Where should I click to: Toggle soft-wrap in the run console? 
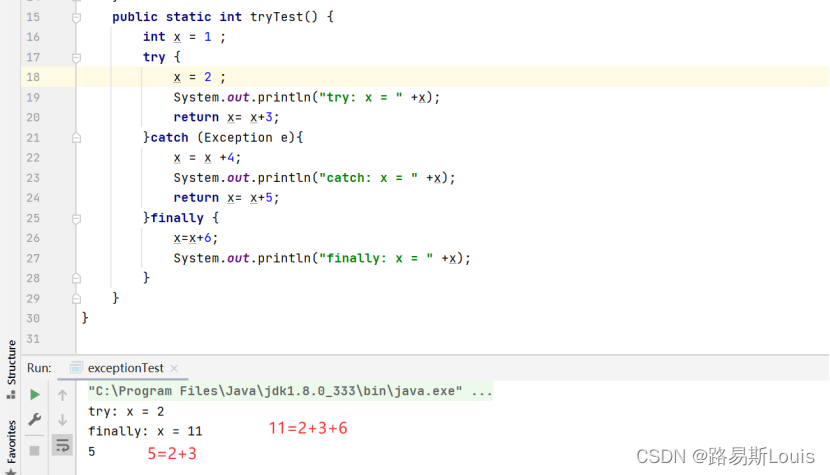coord(62,445)
